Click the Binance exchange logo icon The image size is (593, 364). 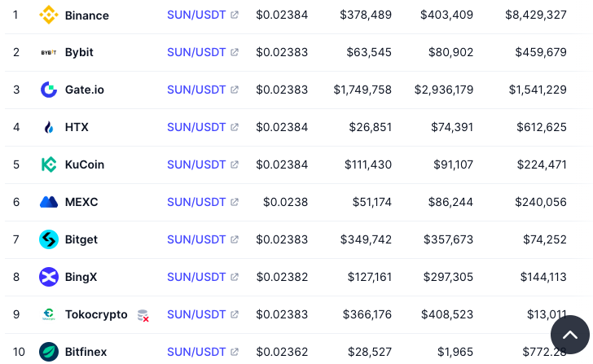pyautogui.click(x=49, y=15)
